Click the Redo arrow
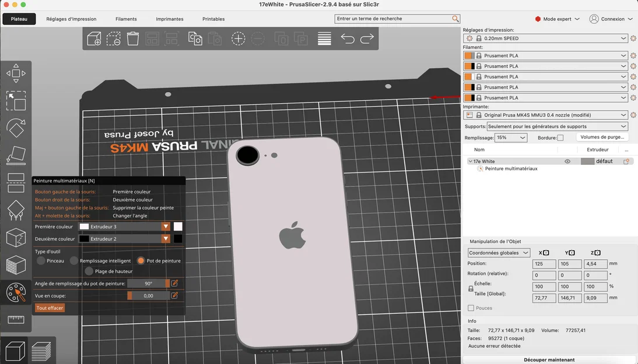Image resolution: width=638 pixels, height=364 pixels. pyautogui.click(x=367, y=38)
